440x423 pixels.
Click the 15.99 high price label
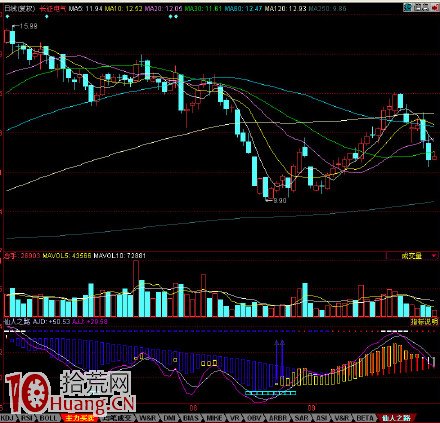point(28,26)
